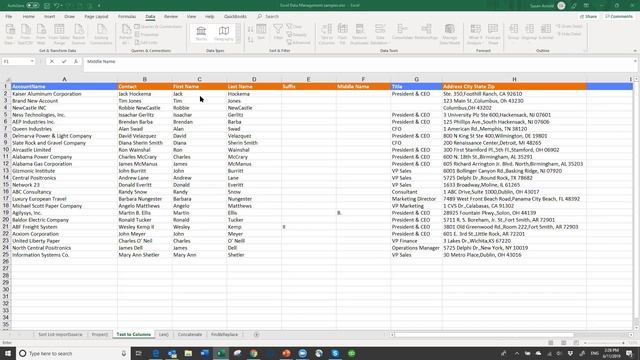Save the workbook from the title bar
Viewport: 640px width, 360px height.
pyautogui.click(x=47, y=6)
